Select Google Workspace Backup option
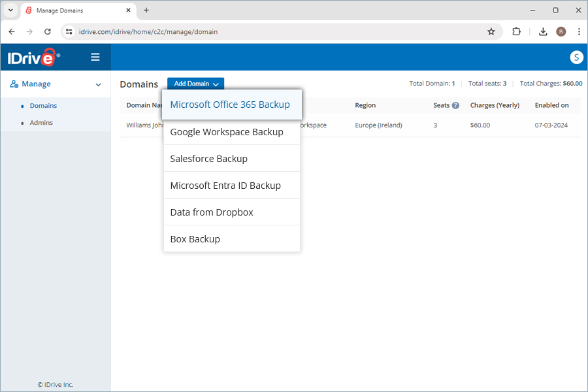Viewport: 588px width, 392px height. [232, 132]
